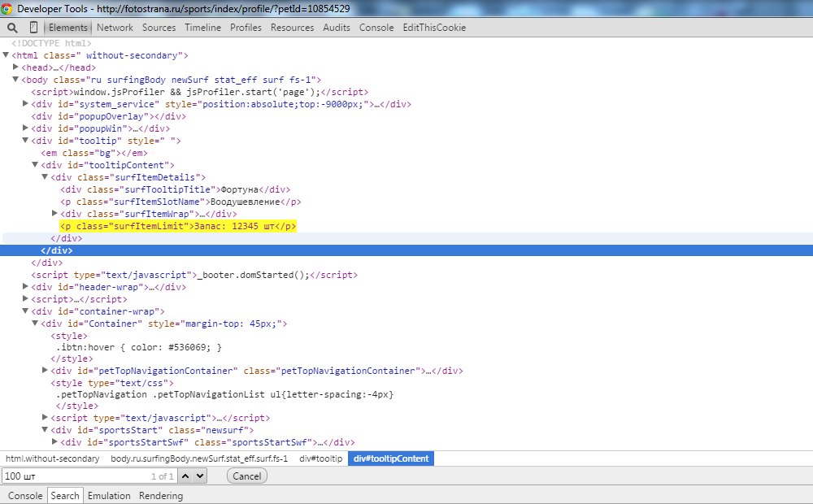Collapse the tooltip div node
Screen dimensions: 813x504
click(25, 140)
